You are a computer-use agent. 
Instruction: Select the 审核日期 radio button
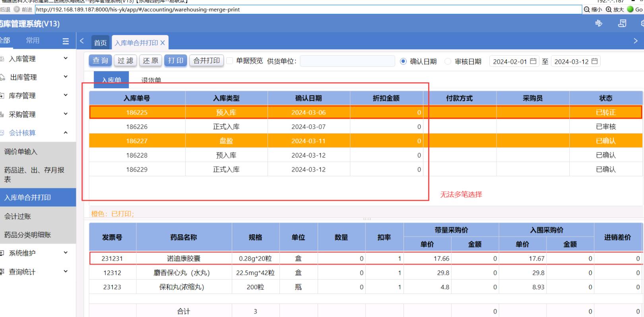[x=448, y=61]
